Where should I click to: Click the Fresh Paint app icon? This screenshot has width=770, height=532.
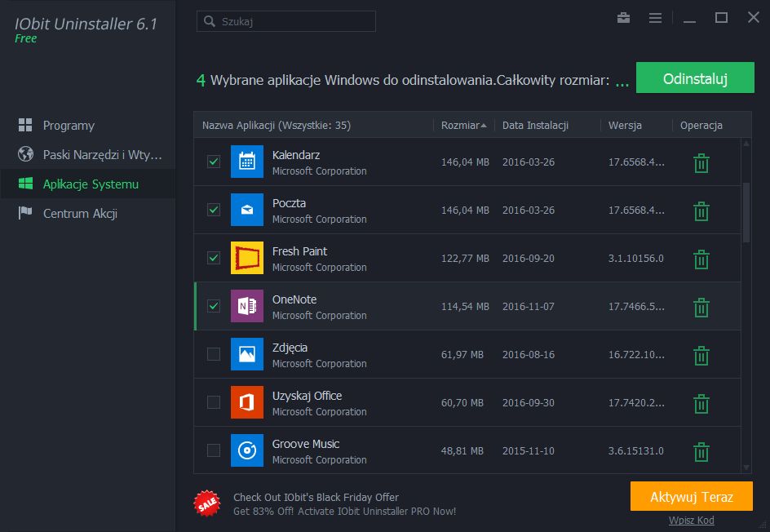pos(247,258)
